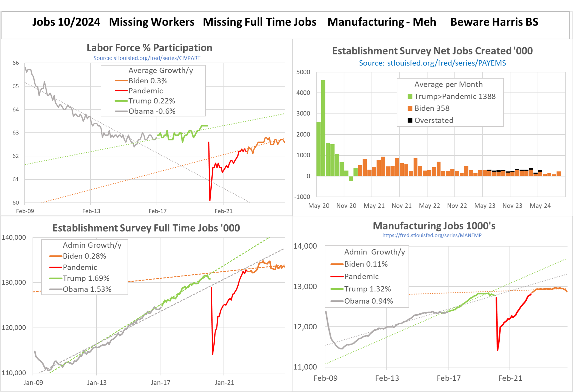Click Establishment Survey Full Time Jobs title
The image size is (588, 392).
[x=146, y=228]
